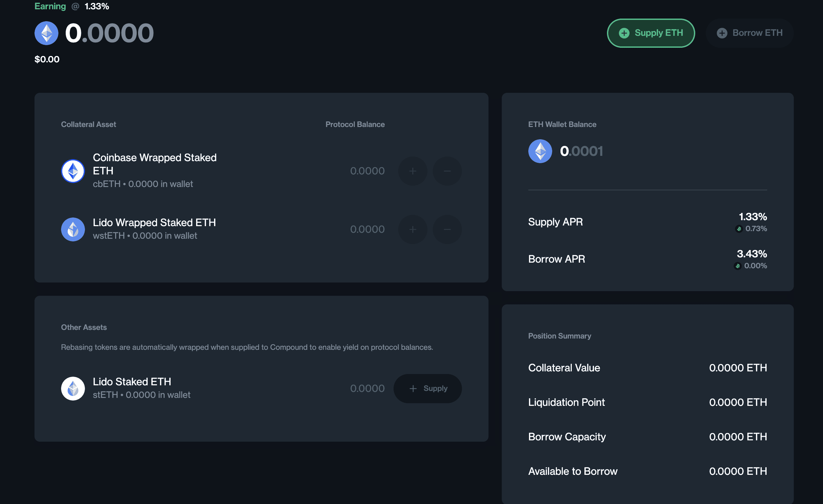Image resolution: width=823 pixels, height=504 pixels.
Task: Click the Available to Borrow value
Action: pos(737,471)
